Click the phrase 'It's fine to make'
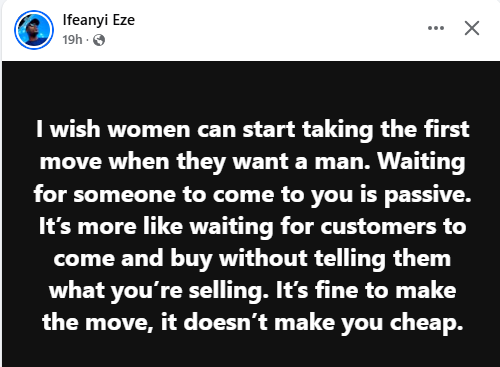500x367 pixels. tap(366, 291)
